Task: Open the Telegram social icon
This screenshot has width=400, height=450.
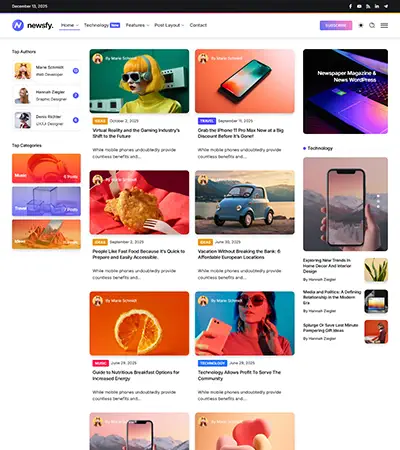Action: [386, 6]
